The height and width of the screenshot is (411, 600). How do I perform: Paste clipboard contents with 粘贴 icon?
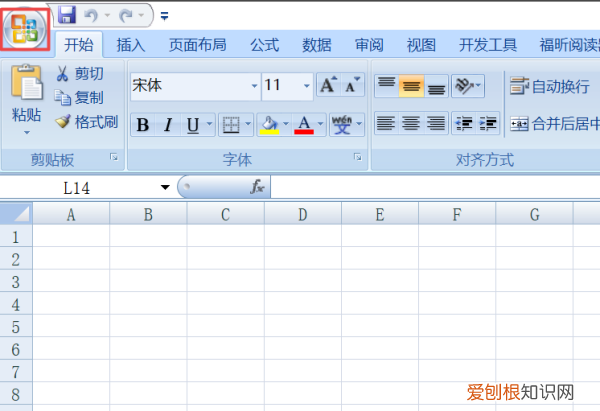click(x=26, y=82)
